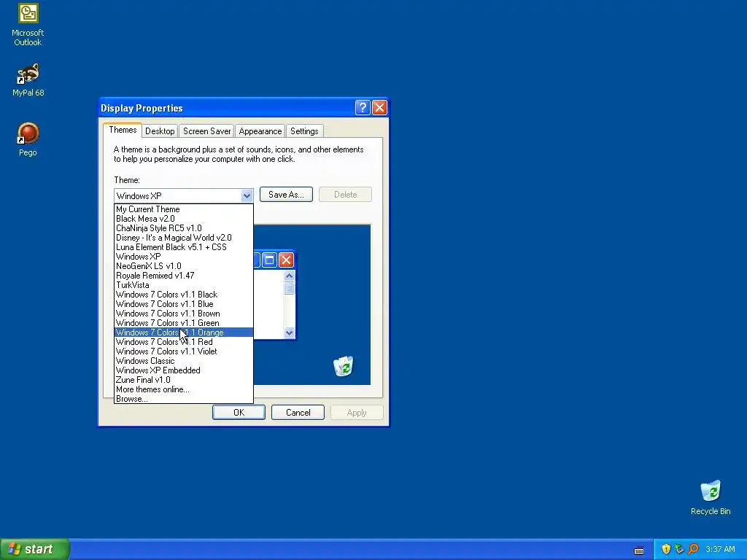This screenshot has height=560, width=747.
Task: Close the Display Properties dialog
Action: 379,108
